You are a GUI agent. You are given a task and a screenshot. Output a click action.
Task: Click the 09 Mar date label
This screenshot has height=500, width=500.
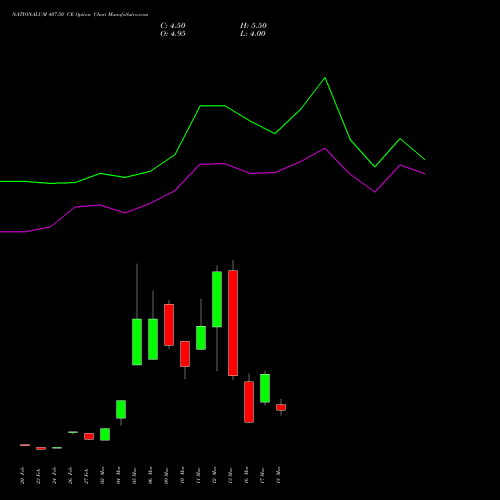coord(166,476)
